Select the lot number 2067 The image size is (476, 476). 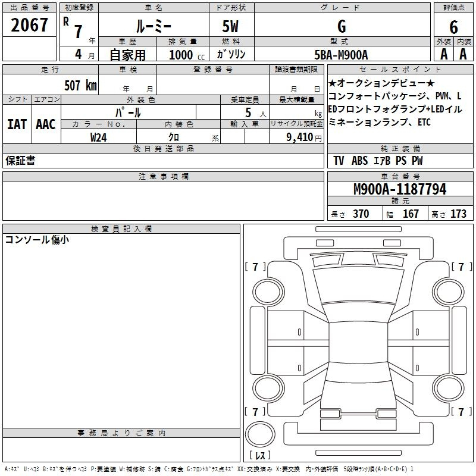point(30,25)
